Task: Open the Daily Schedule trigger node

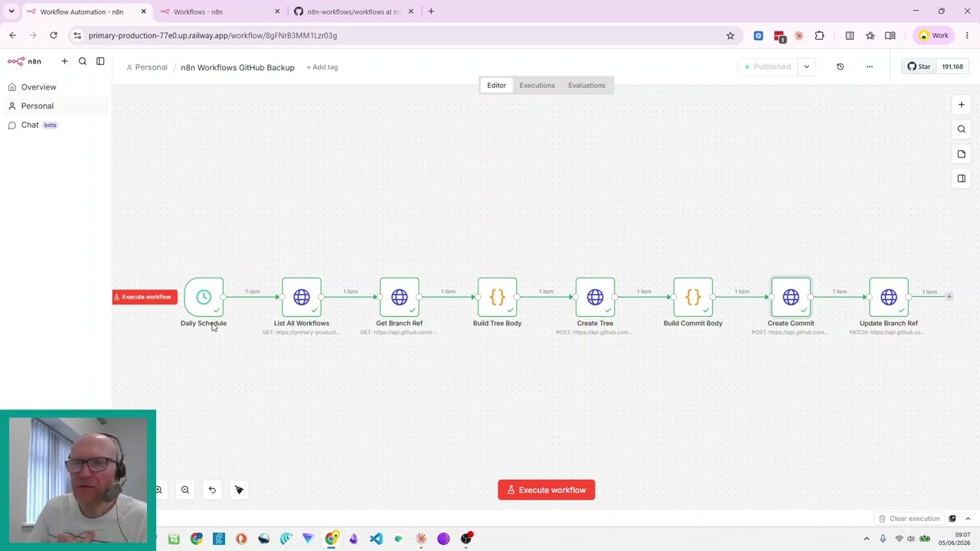Action: click(x=204, y=297)
